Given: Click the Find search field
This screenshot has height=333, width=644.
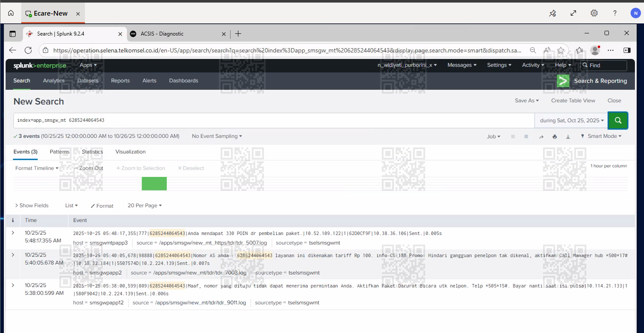Looking at the screenshot, I should 604,65.
